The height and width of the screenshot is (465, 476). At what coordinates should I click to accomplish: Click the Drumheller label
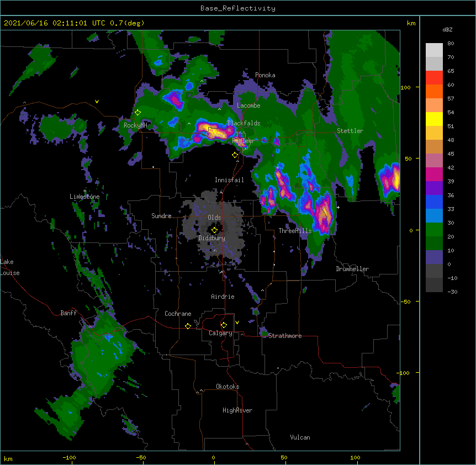coord(352,269)
